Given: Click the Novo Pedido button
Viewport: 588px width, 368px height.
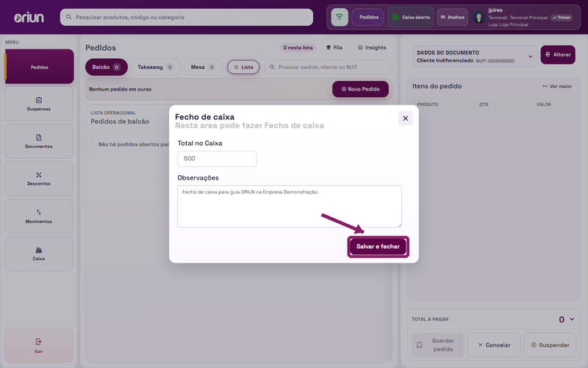Looking at the screenshot, I should (360, 89).
